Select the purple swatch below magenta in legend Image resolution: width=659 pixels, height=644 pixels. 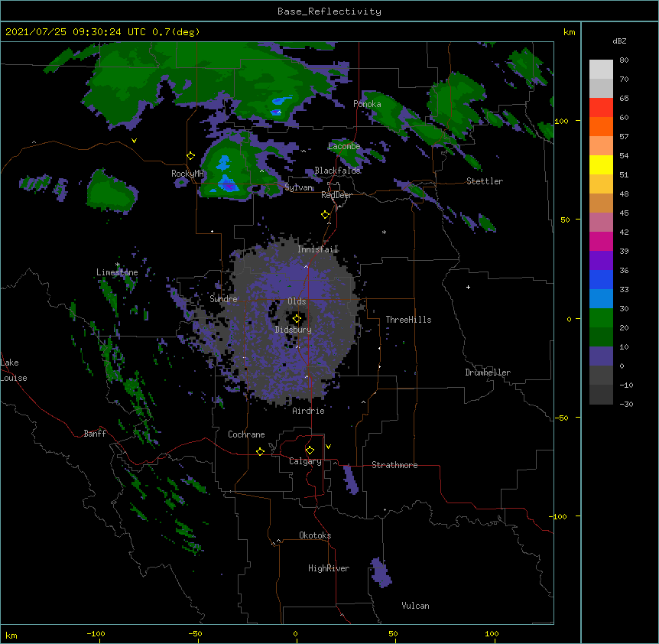point(601,261)
